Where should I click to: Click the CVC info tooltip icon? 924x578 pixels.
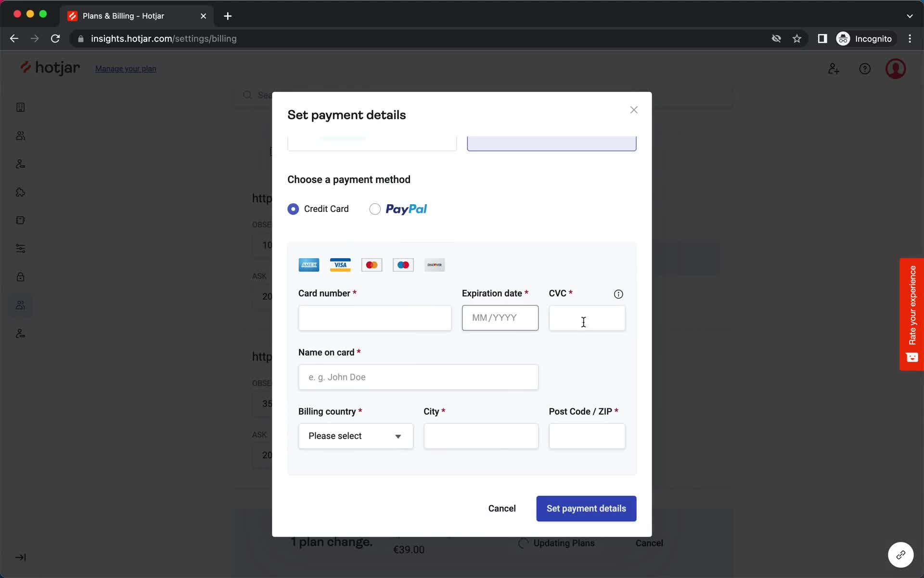[x=618, y=293]
